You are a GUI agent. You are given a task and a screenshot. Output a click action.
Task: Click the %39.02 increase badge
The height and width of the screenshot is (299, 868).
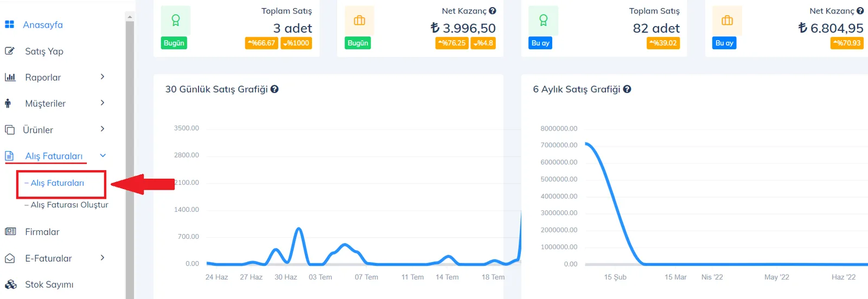click(663, 43)
